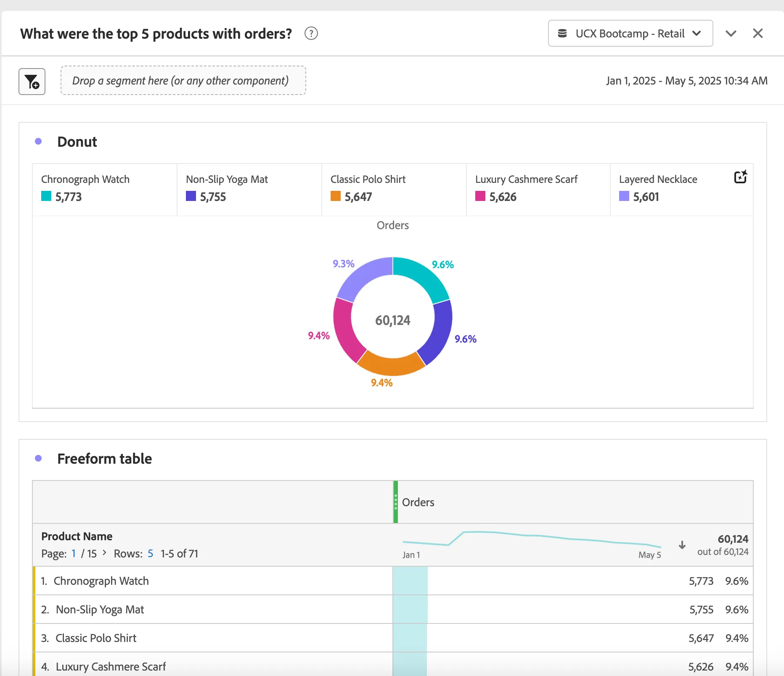Open the UCX Bootcamp - Retail dropdown

630,33
